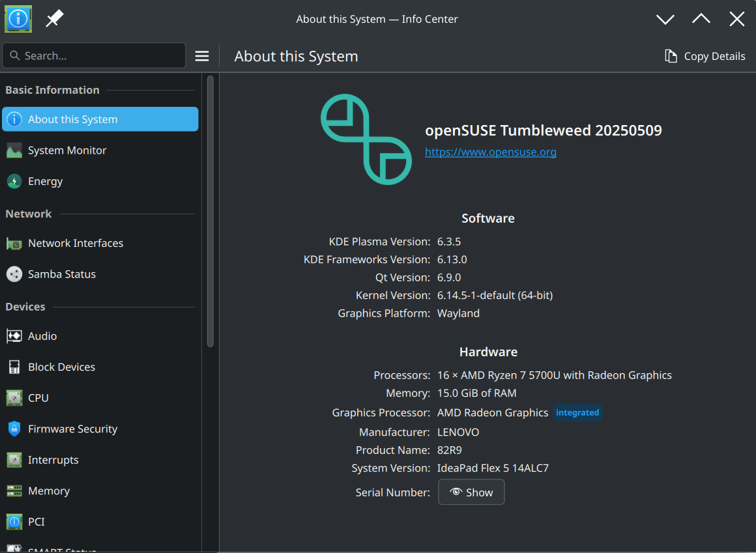Viewport: 756px width, 553px height.
Task: Click the KDE Plasma Version value 6.3.5
Action: click(x=449, y=242)
